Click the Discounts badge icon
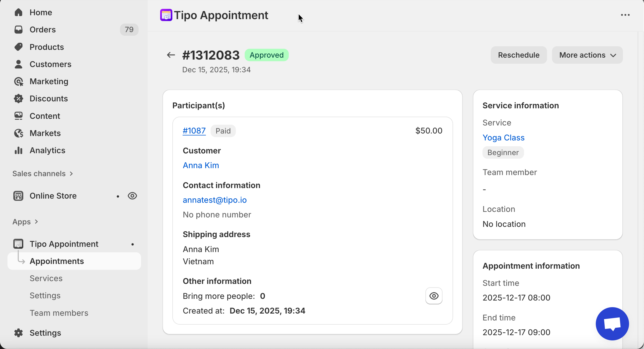 [x=18, y=99]
